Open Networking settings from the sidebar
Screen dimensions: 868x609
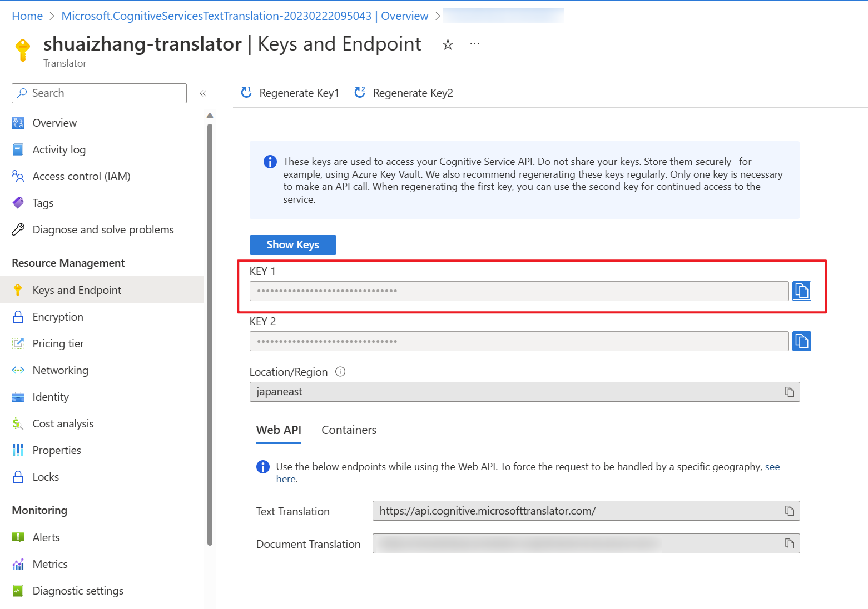coord(60,370)
